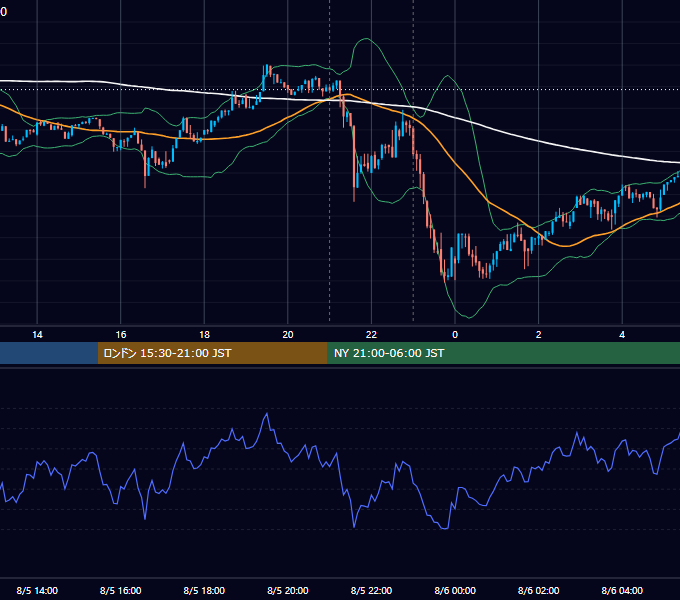Click the 8/6 00:00 time label

point(455,590)
